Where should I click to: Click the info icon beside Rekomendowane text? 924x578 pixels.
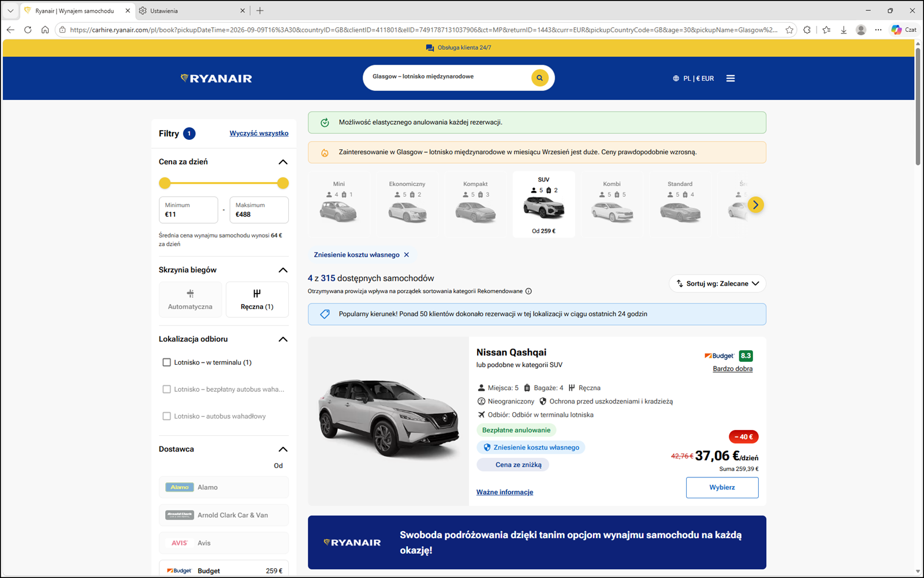pyautogui.click(x=528, y=291)
